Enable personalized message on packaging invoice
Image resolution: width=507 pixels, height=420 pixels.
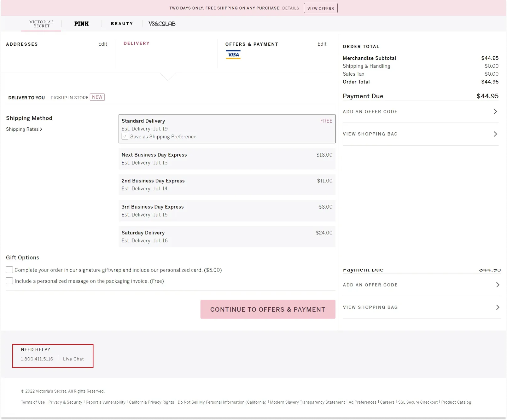tap(9, 281)
